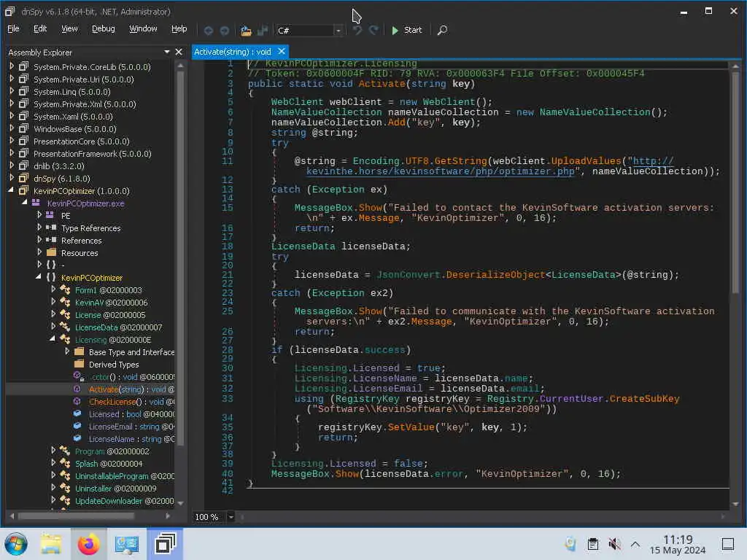Click the KevinAV class icon
The width and height of the screenshot is (747, 560).
tap(65, 302)
